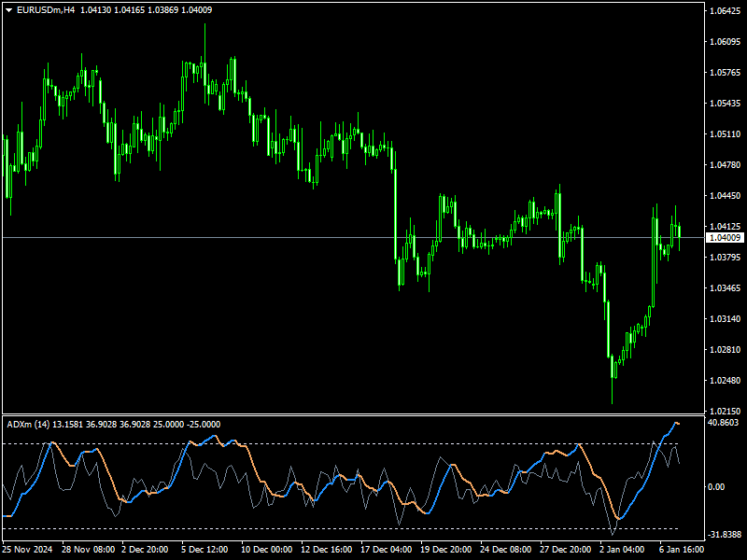Click the price scale value 1.04450
This screenshot has width=747, height=560.
(x=726, y=196)
